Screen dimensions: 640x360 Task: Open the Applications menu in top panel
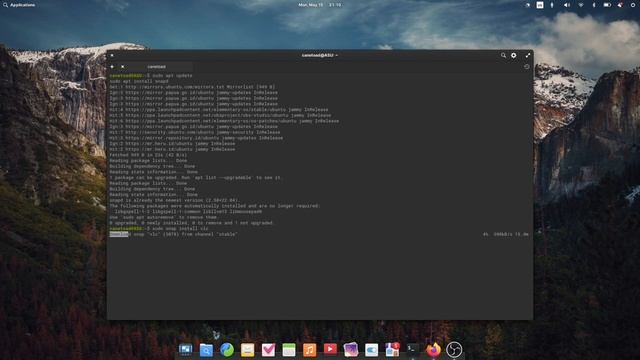(19, 5)
